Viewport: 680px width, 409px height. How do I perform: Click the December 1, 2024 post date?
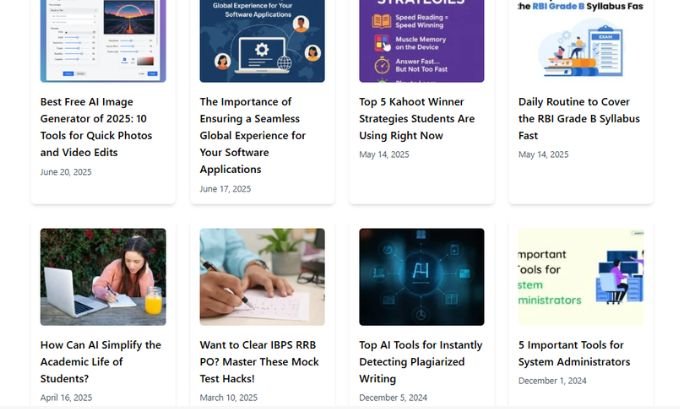click(552, 381)
